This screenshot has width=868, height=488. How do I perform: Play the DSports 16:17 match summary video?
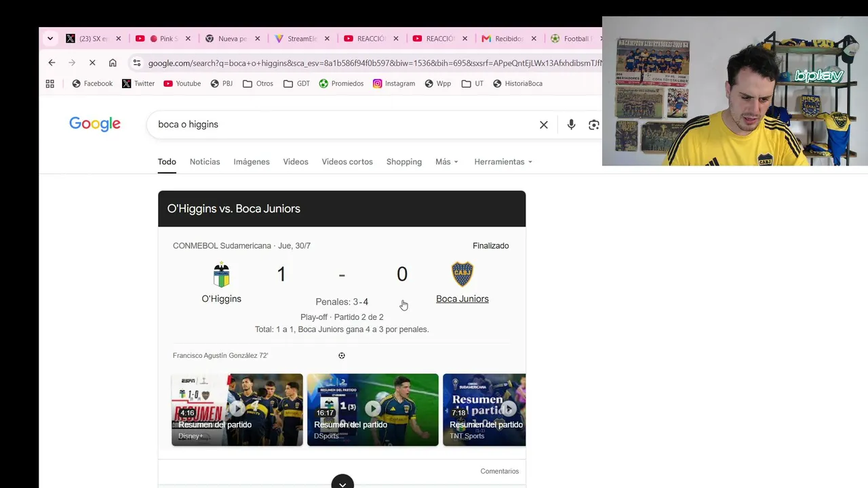click(373, 409)
